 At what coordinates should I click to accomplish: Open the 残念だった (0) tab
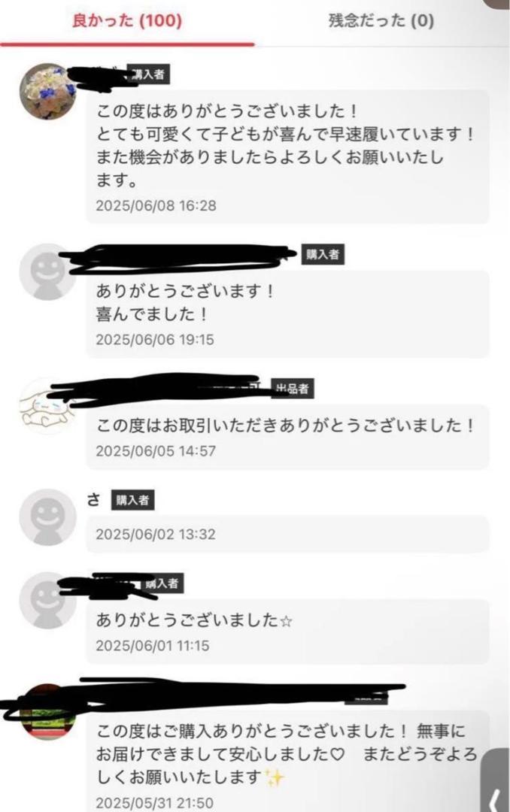point(381,21)
